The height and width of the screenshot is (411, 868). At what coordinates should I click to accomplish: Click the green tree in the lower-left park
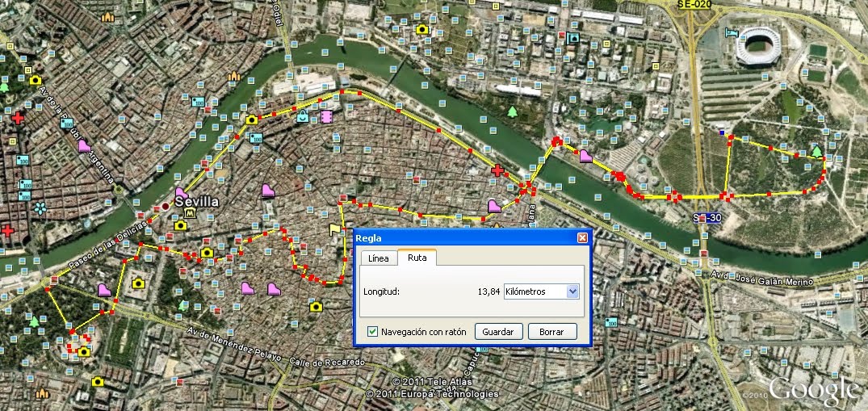pos(35,321)
